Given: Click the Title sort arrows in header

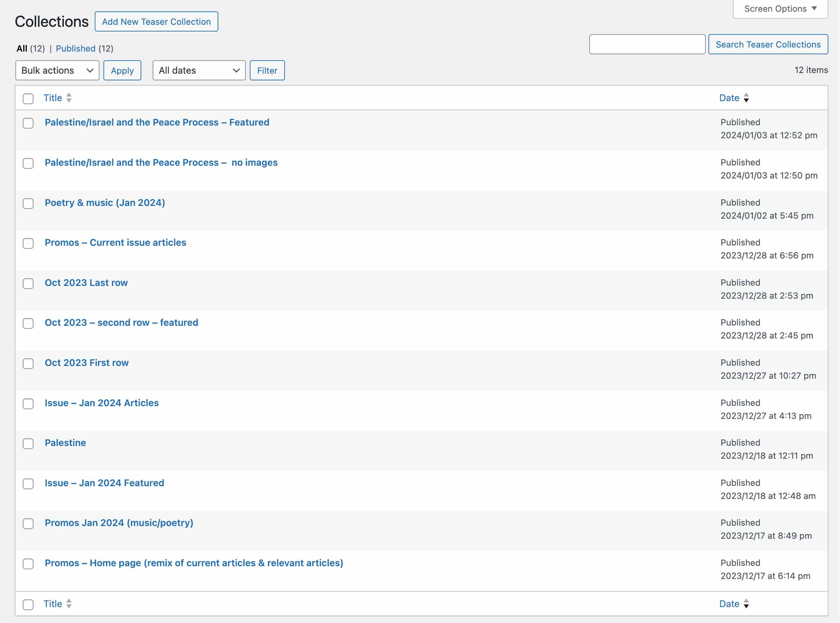Looking at the screenshot, I should tap(69, 98).
